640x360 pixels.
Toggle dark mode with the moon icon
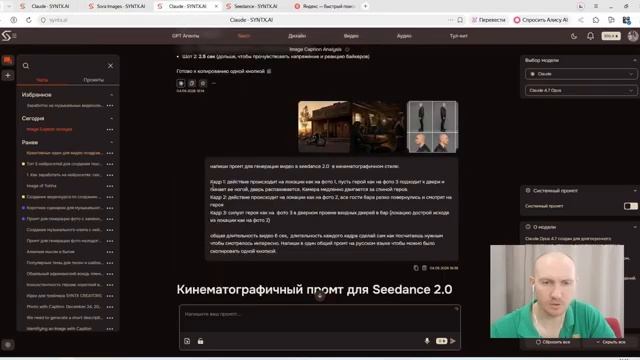[574, 36]
